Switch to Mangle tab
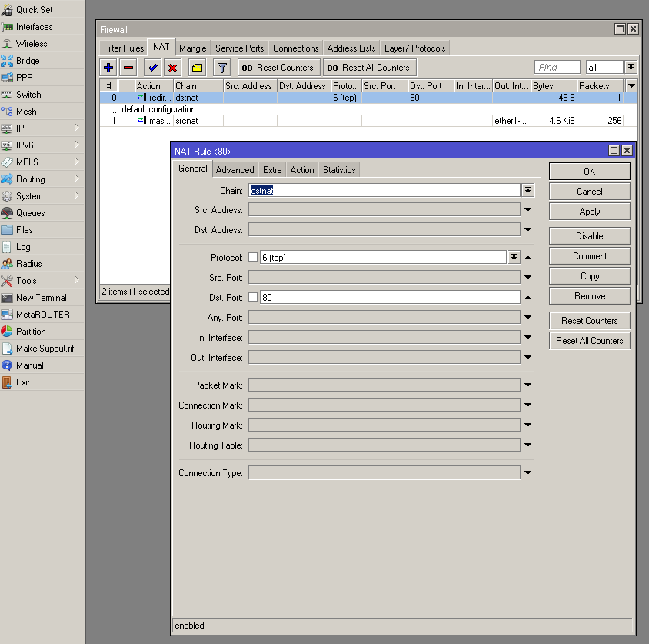The width and height of the screenshot is (649, 644). 192,48
